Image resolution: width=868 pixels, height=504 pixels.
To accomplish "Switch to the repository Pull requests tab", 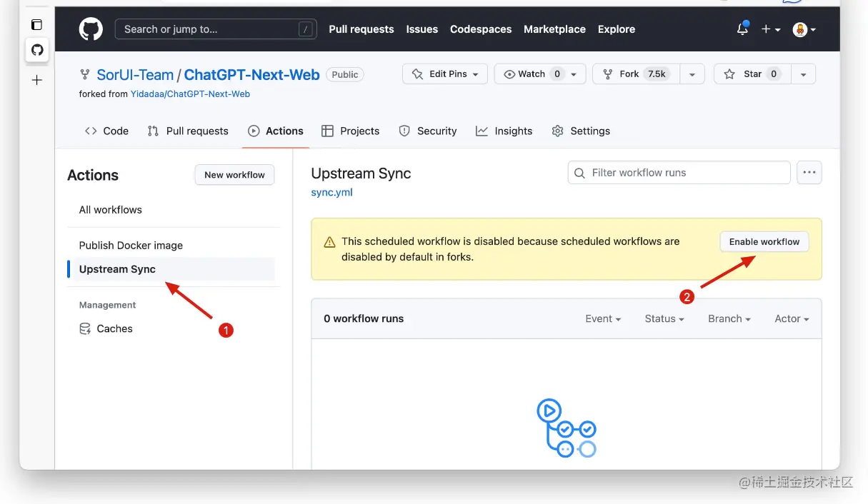I will (188, 131).
